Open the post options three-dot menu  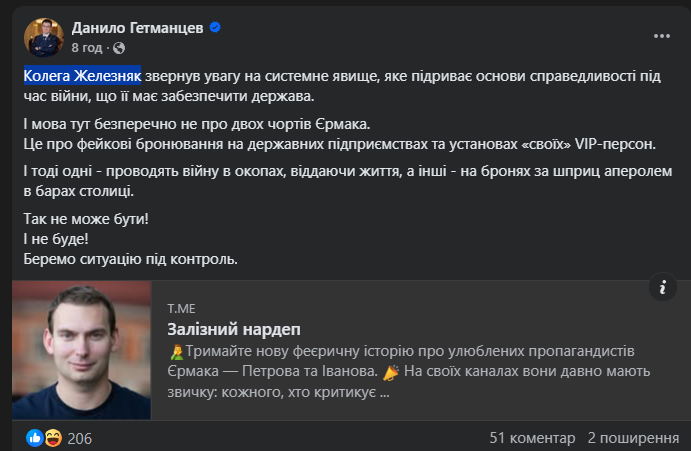(x=661, y=35)
